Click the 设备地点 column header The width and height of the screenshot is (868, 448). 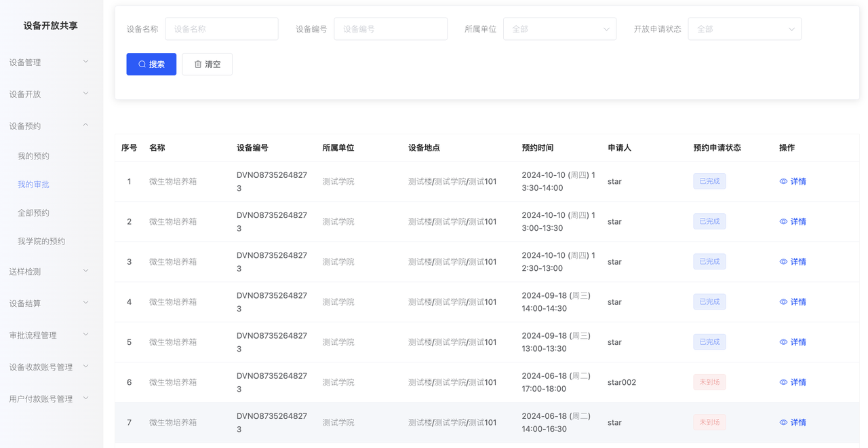[x=424, y=147]
